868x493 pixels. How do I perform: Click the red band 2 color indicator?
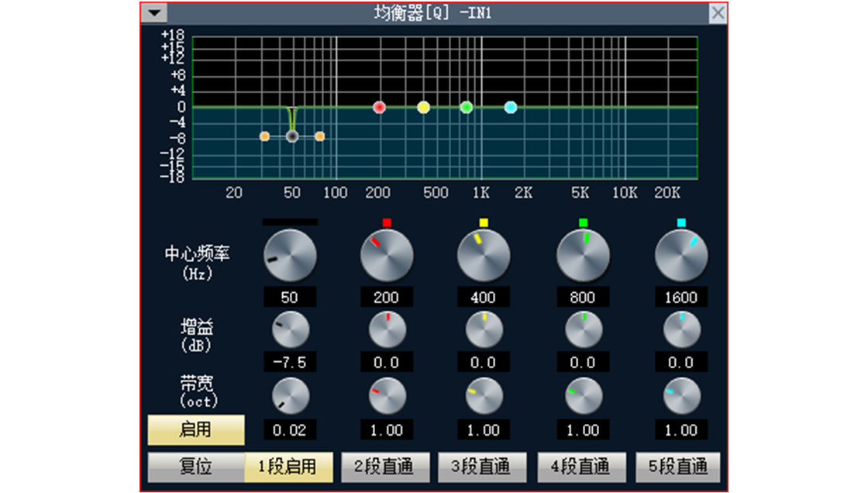click(x=387, y=222)
